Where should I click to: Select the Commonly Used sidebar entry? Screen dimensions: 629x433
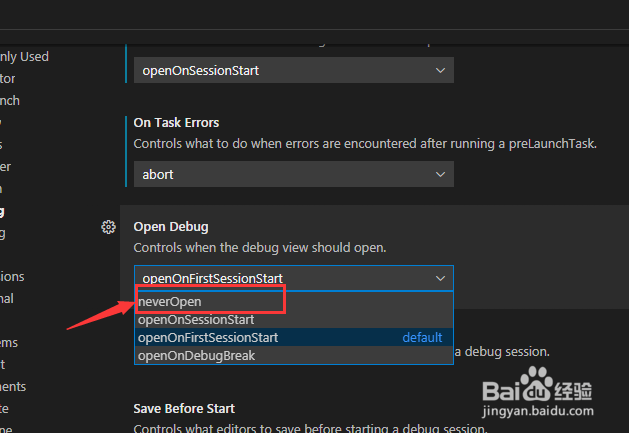(24, 57)
